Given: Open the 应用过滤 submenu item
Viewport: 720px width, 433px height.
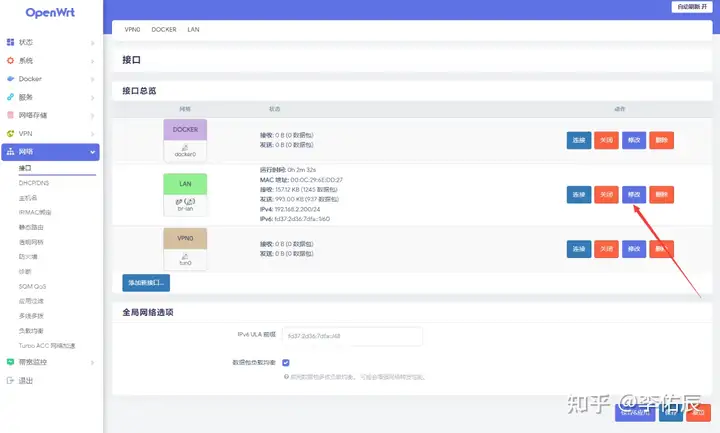Looking at the screenshot, I should 31,301.
